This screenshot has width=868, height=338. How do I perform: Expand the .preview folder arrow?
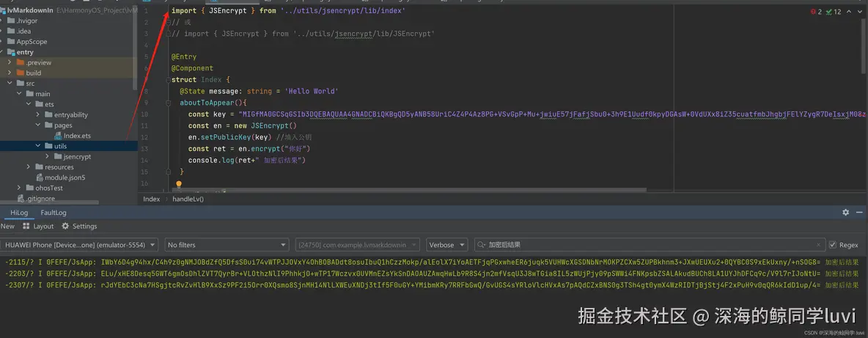[x=10, y=62]
